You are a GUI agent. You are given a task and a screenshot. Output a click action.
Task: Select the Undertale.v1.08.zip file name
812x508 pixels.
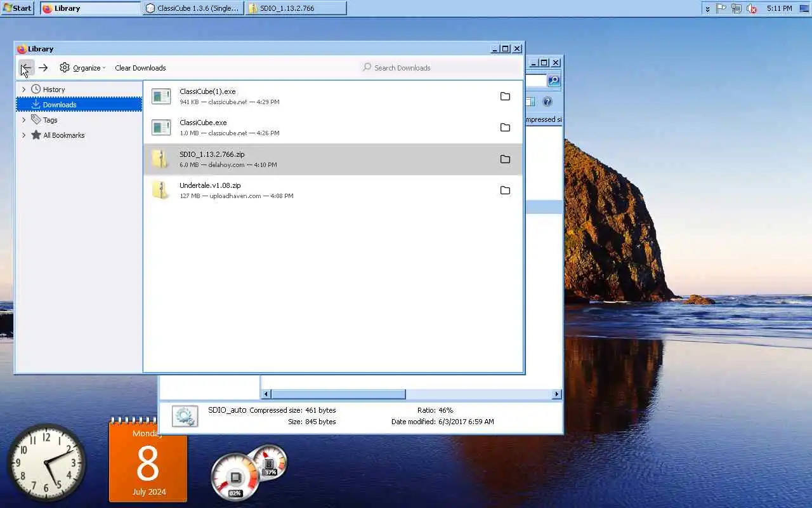[x=210, y=185]
